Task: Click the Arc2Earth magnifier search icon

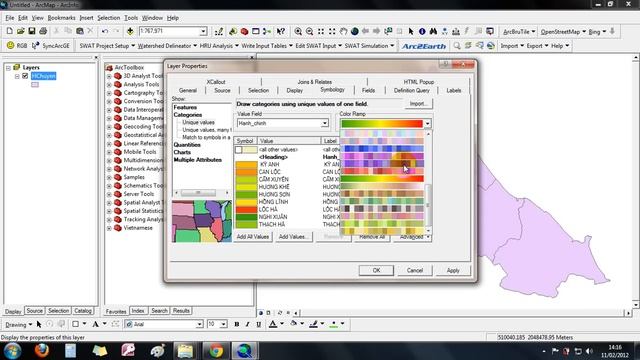Action: pyautogui.click(x=457, y=46)
